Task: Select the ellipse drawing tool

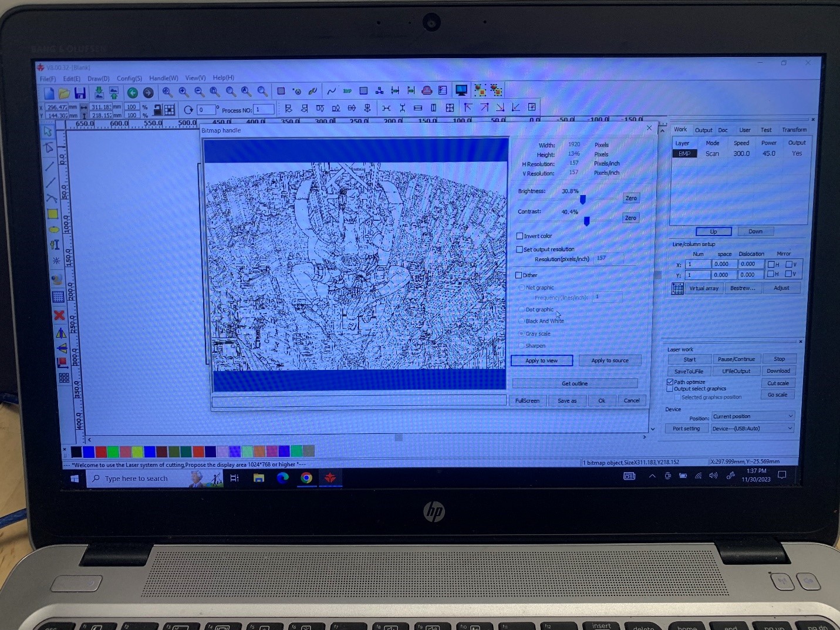Action: click(53, 230)
